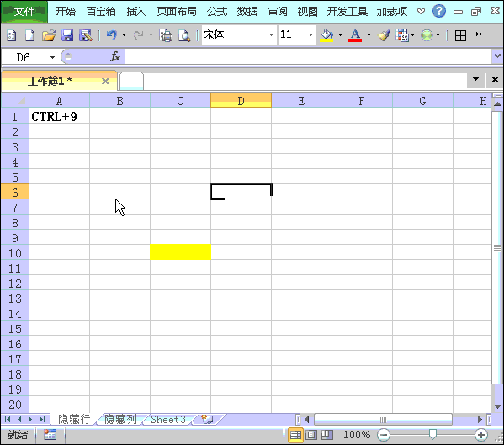Open the 开发工具 tab
This screenshot has height=445, width=504.
click(347, 12)
